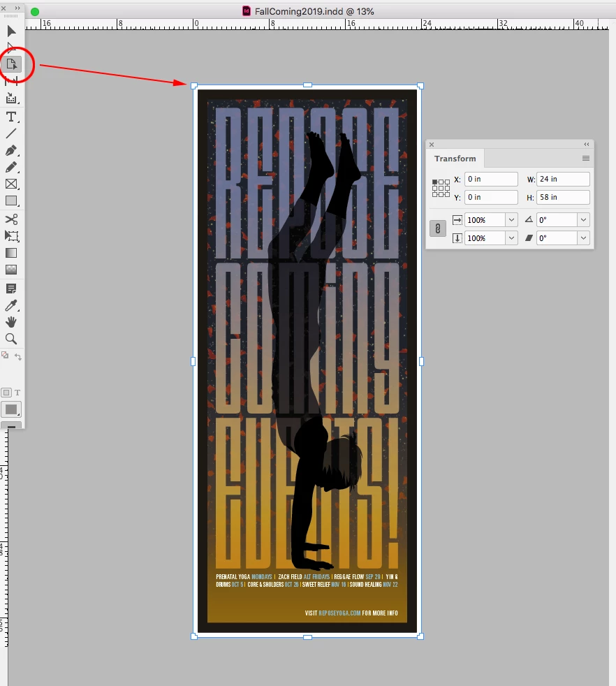
Task: Click the green window zoom button
Action: pos(35,11)
